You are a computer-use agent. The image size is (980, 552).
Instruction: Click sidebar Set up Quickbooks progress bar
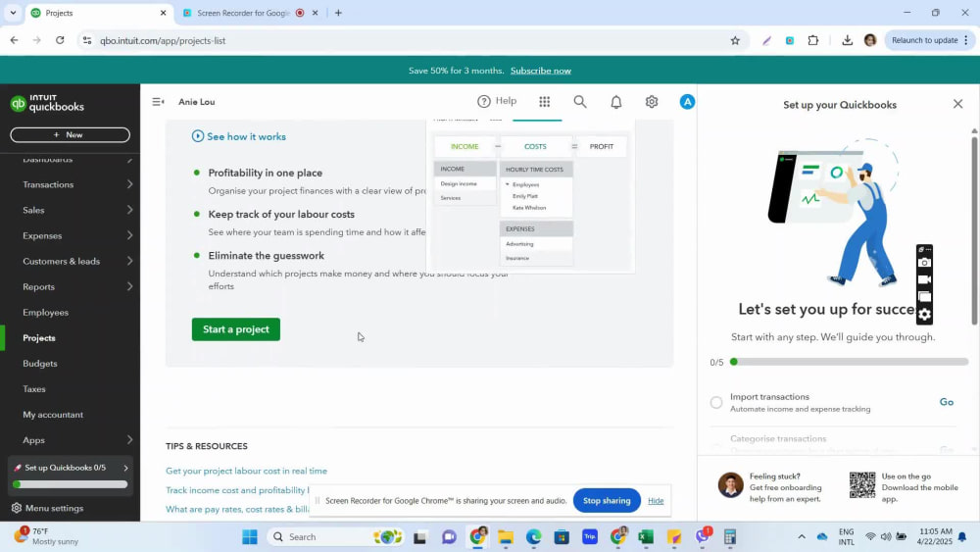pos(70,484)
